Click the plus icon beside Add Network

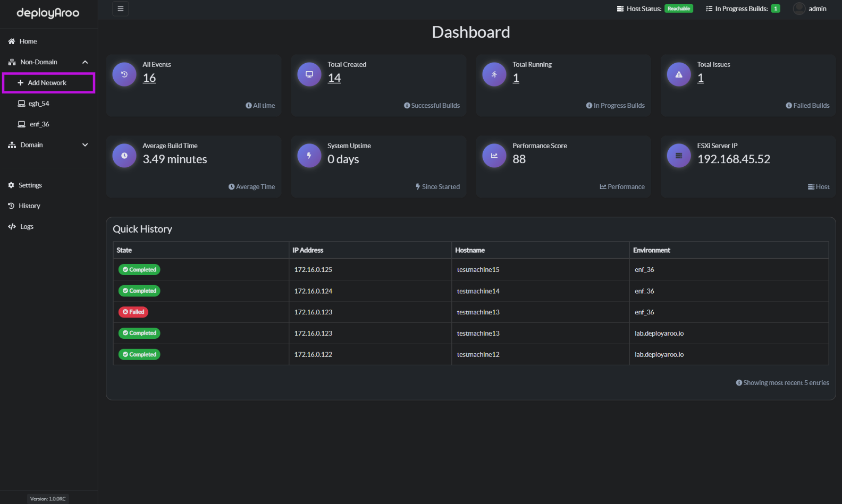pyautogui.click(x=21, y=83)
